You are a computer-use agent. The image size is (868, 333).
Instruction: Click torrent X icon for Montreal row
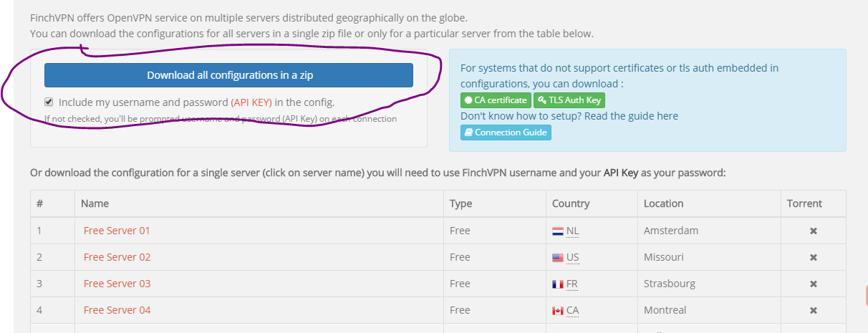tap(813, 311)
